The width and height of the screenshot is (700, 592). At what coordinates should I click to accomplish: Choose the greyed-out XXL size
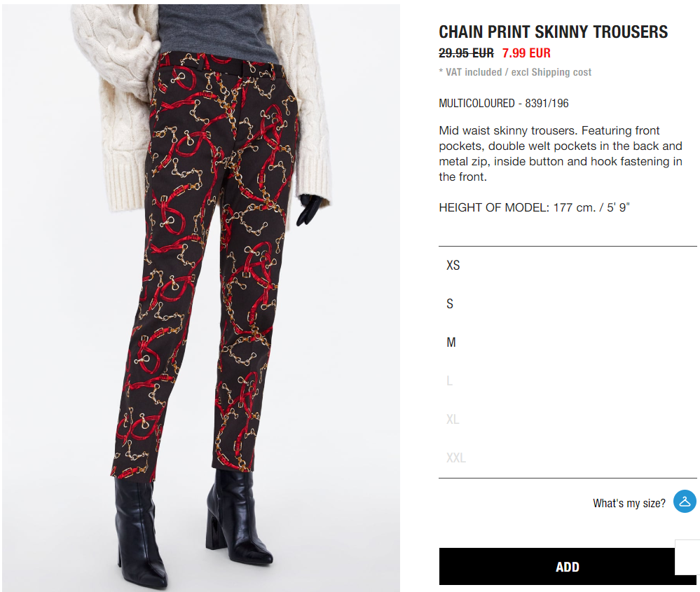[x=568, y=457]
